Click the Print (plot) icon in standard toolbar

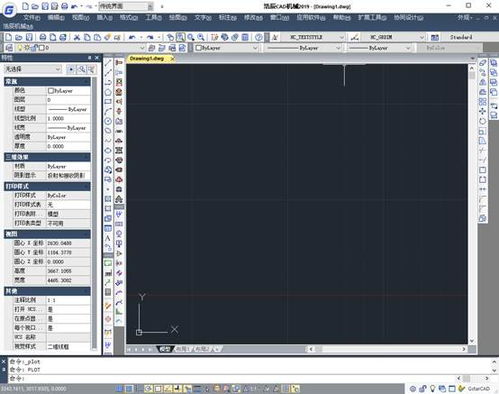43,37
